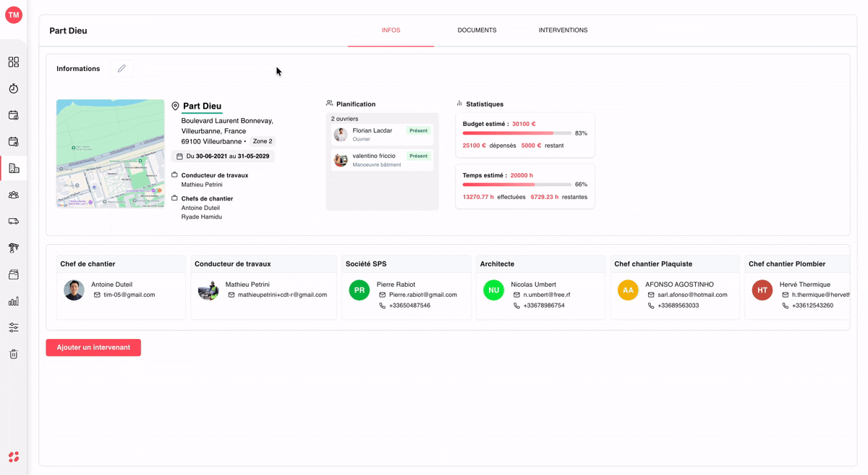Image resolution: width=868 pixels, height=475 pixels.
Task: Click the location pin icon beside Part Dieu
Action: pos(175,106)
